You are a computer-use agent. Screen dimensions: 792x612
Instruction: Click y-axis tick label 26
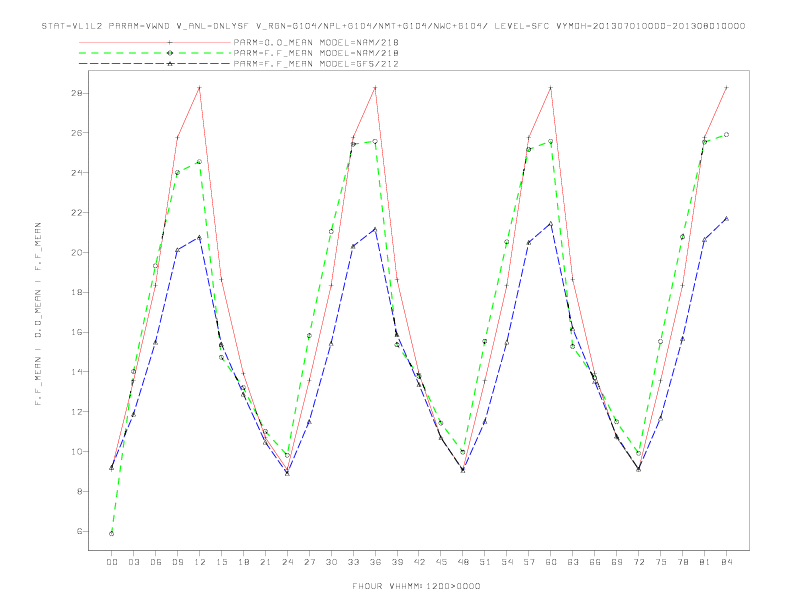[77, 133]
